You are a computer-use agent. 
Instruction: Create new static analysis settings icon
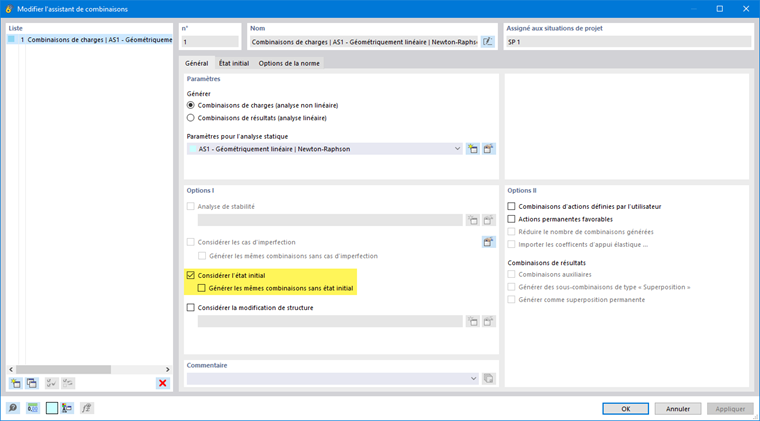(473, 149)
